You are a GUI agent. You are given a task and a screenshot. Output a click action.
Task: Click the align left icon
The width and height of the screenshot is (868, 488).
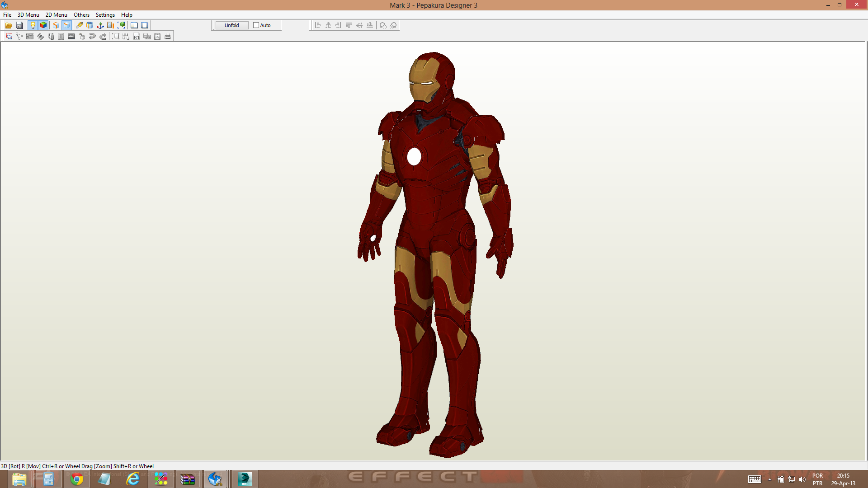pos(318,25)
